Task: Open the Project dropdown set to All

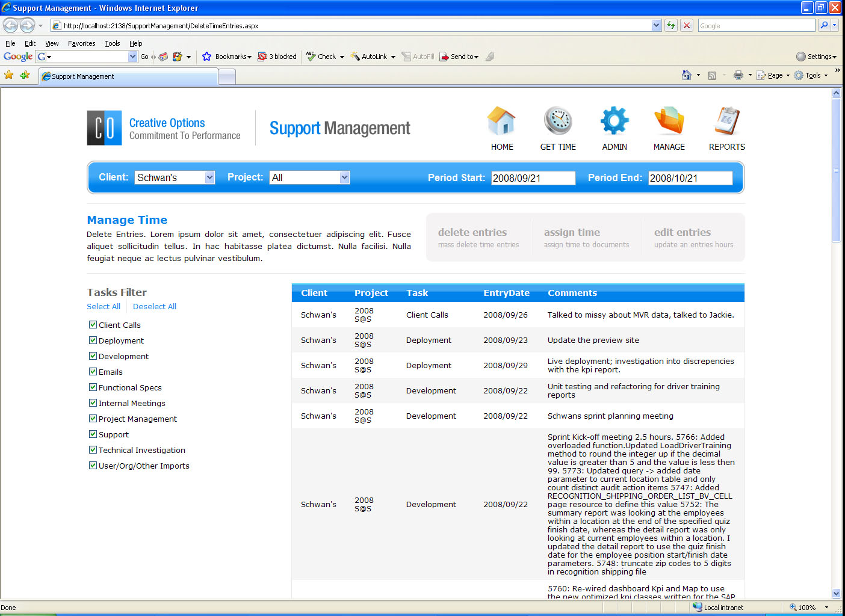Action: (x=344, y=177)
